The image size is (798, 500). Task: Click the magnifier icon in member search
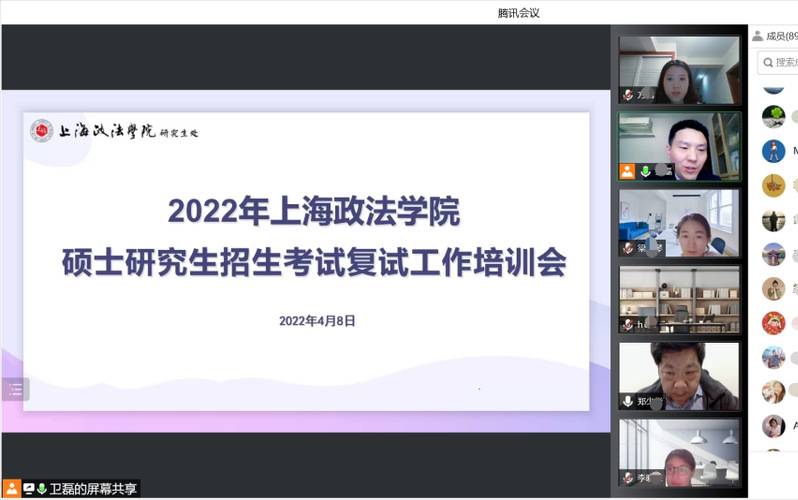[767, 62]
